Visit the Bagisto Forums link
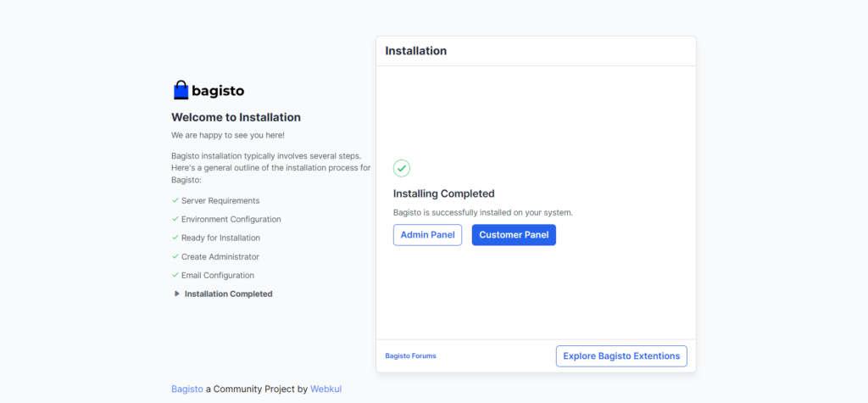 pos(410,356)
